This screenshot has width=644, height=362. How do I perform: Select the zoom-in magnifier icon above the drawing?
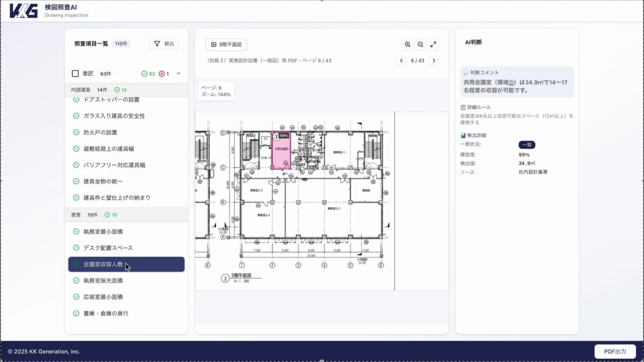coord(408,44)
